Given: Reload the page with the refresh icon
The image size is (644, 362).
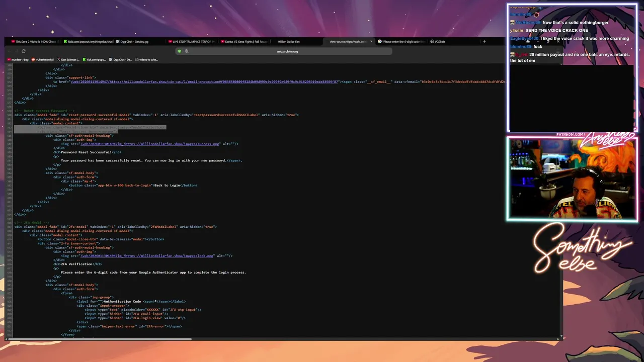Looking at the screenshot, I should pos(23,51).
